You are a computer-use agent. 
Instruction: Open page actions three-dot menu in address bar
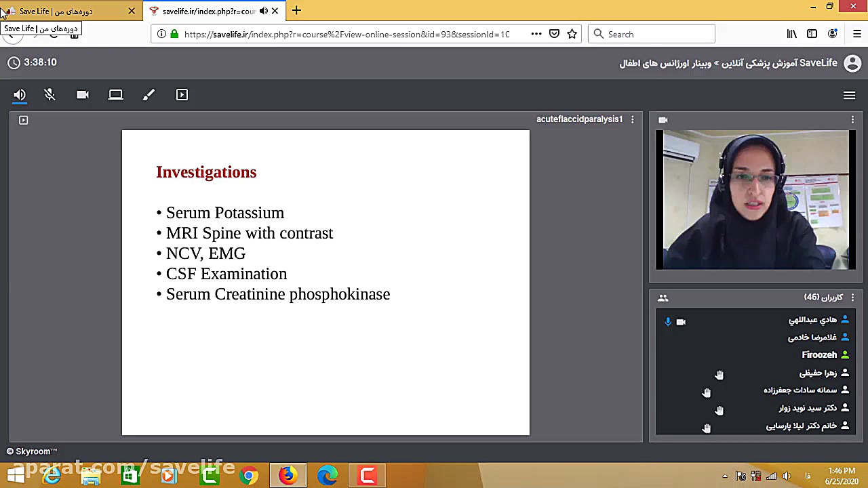point(536,34)
